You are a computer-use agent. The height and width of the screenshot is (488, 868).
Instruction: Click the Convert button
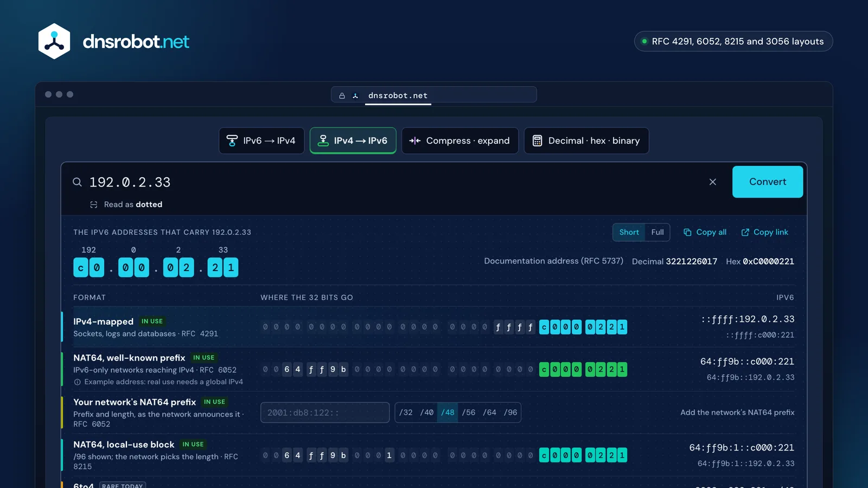(768, 182)
